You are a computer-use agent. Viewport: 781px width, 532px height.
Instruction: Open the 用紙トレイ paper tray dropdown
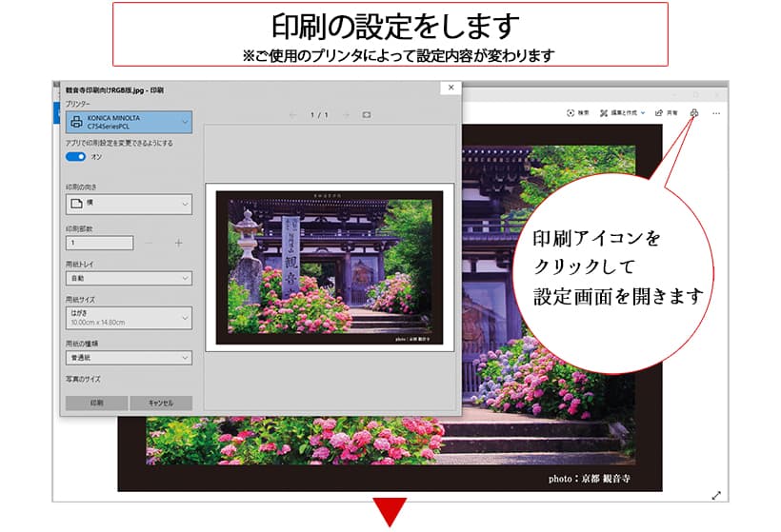128,278
